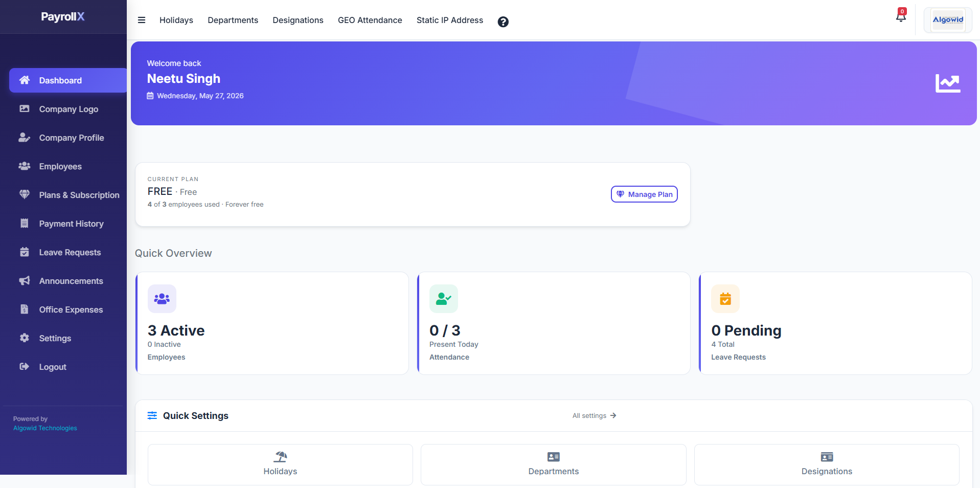Open Office Expenses sidebar label
Viewport: 980px width, 488px height.
(x=71, y=309)
